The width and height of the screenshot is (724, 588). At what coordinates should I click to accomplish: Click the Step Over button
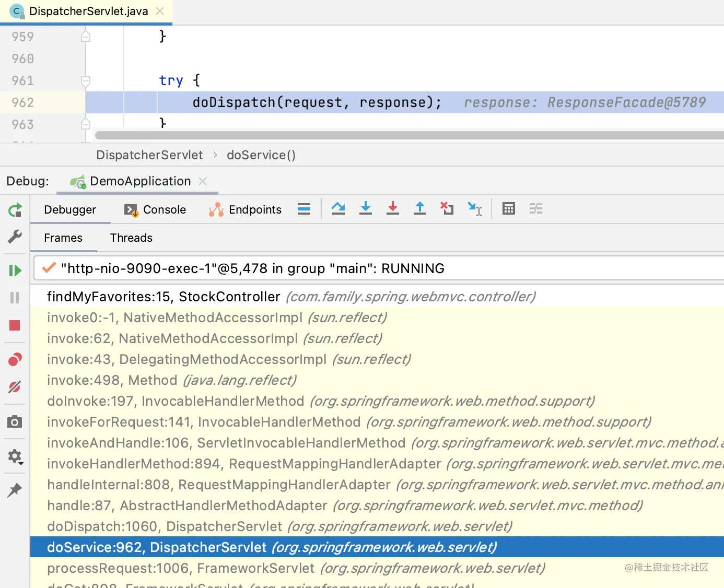click(x=338, y=209)
